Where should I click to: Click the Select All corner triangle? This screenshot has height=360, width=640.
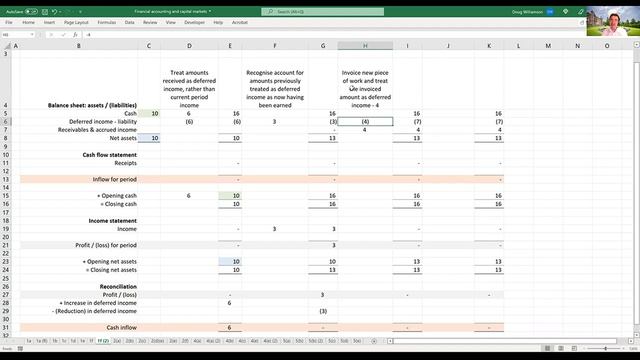tap(7, 46)
